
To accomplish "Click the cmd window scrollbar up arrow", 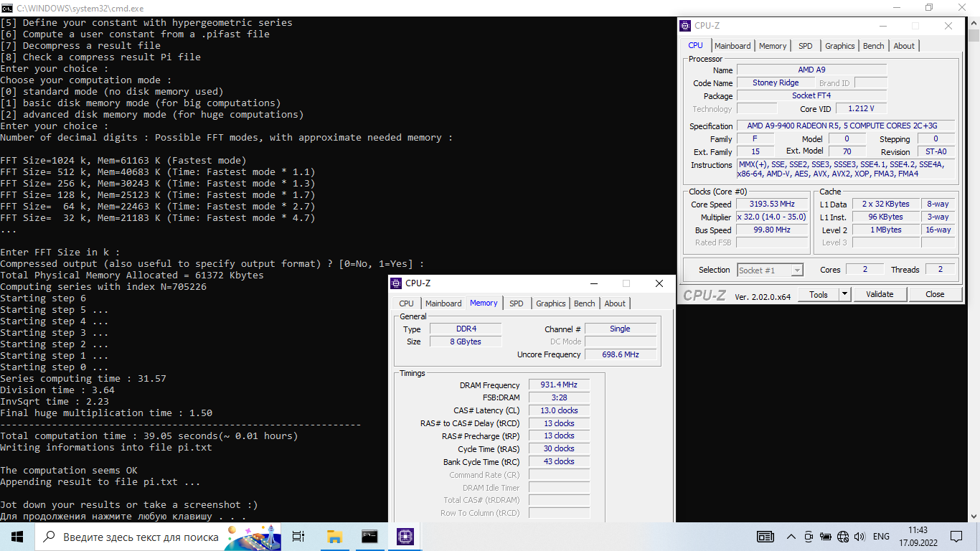I will point(974,22).
